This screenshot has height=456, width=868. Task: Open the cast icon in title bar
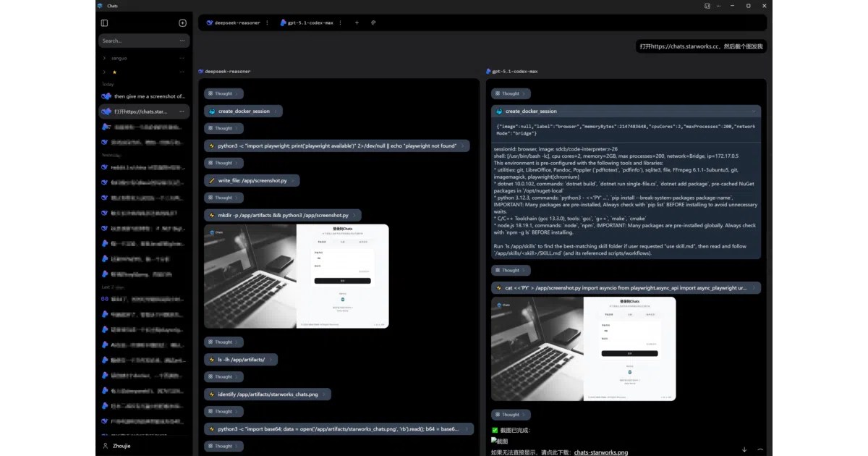(707, 6)
